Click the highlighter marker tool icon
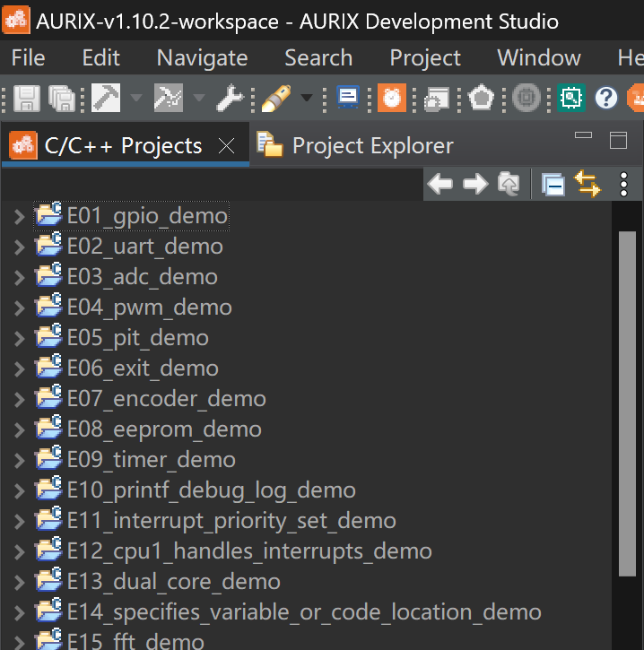 click(276, 99)
